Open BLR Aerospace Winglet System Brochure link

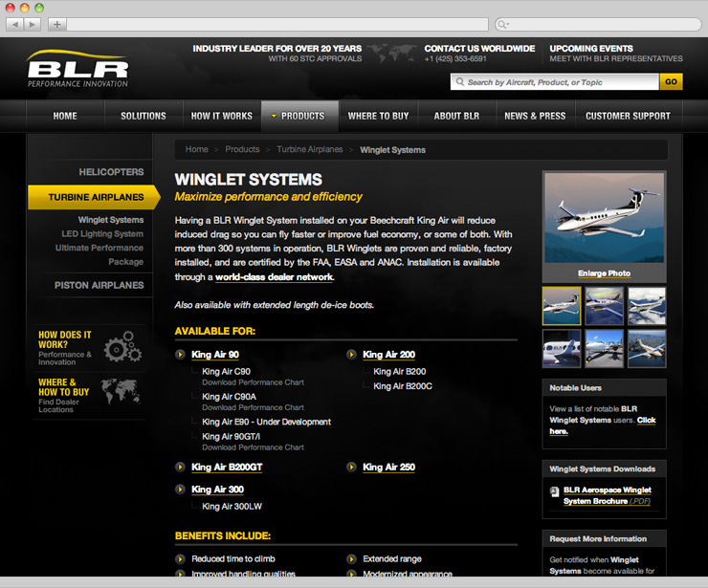click(608, 495)
